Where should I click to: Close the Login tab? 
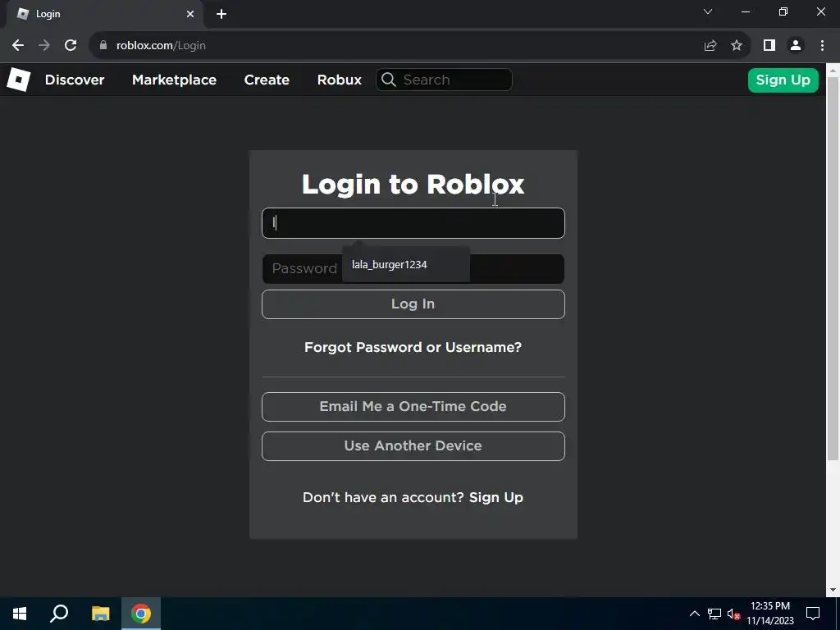pyautogui.click(x=190, y=15)
